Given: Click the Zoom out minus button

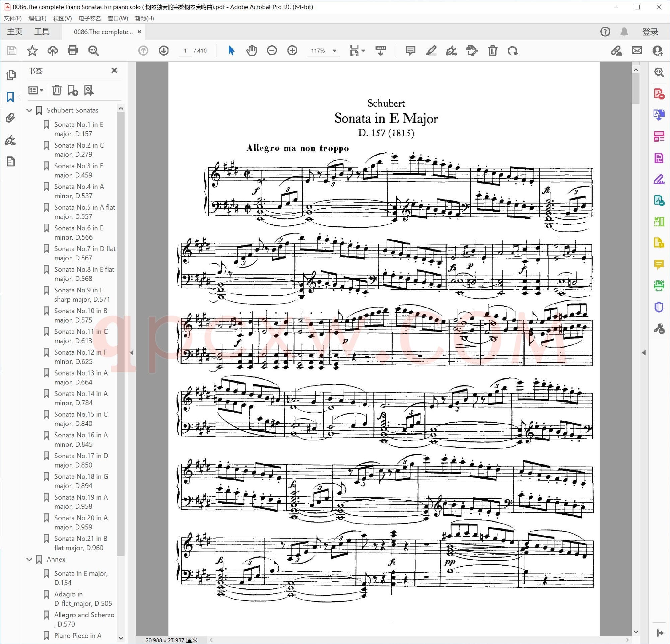Looking at the screenshot, I should (272, 51).
